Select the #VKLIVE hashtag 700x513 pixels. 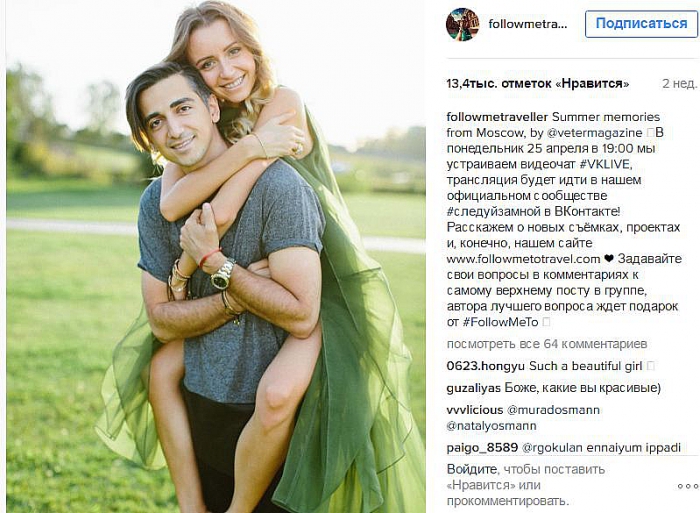click(x=605, y=164)
